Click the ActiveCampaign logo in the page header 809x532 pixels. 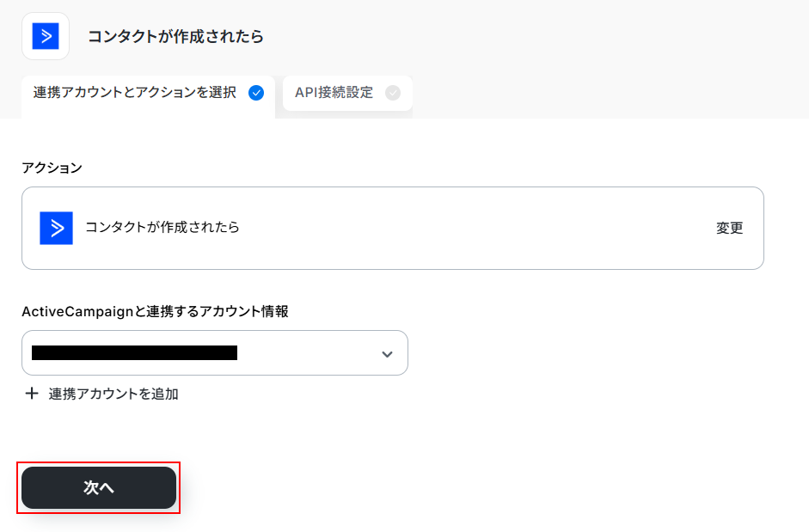tap(45, 36)
